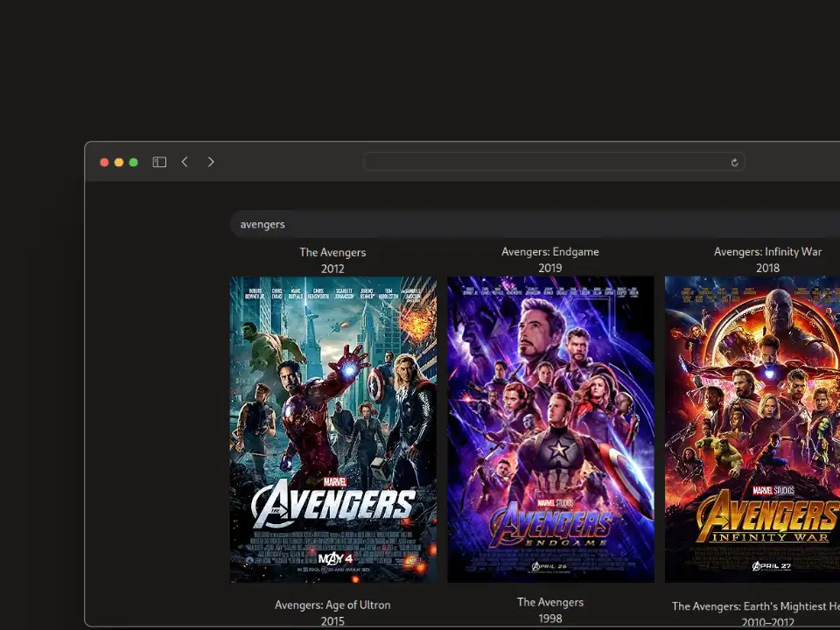Image resolution: width=840 pixels, height=630 pixels.
Task: Select the title 'The Avengers' above 2012
Action: (332, 252)
